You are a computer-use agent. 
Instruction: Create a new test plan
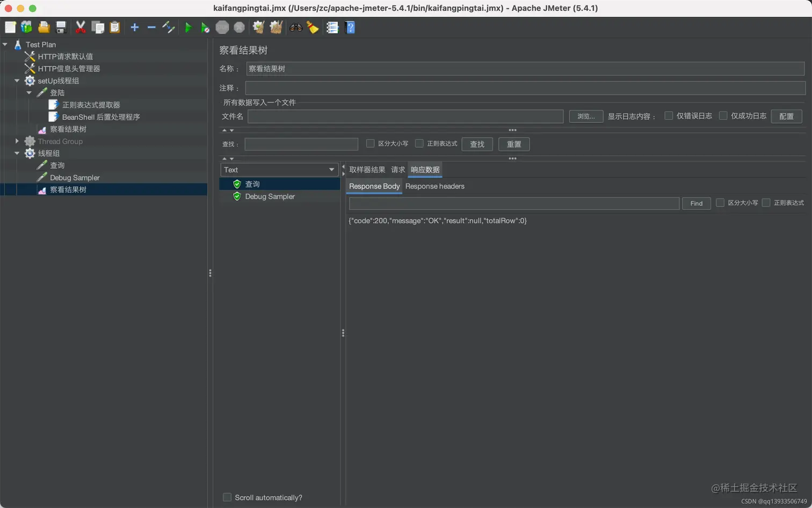[x=10, y=27]
